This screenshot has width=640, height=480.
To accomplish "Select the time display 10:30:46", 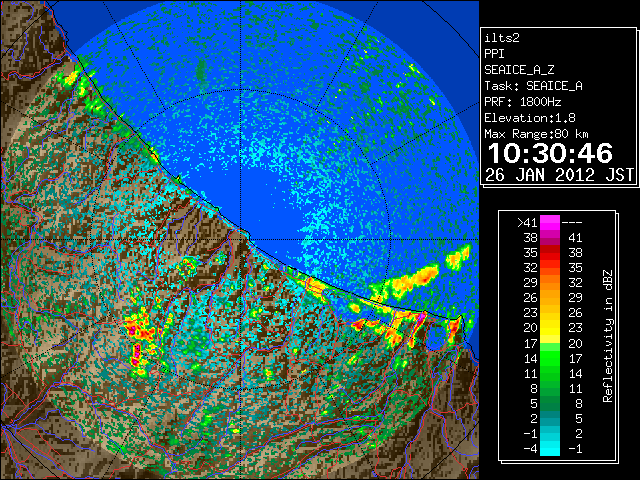I will [x=550, y=153].
